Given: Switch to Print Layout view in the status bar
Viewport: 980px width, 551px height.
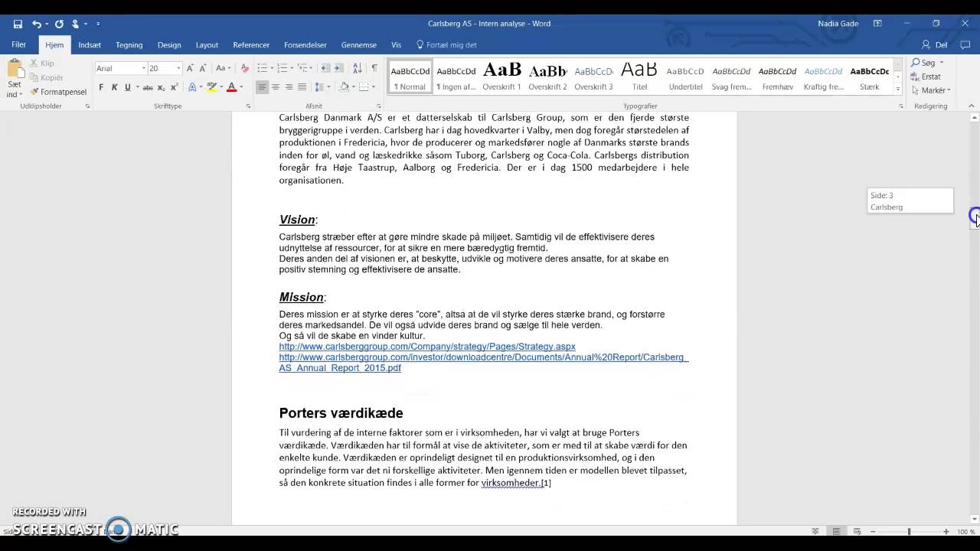Looking at the screenshot, I should coord(836,531).
